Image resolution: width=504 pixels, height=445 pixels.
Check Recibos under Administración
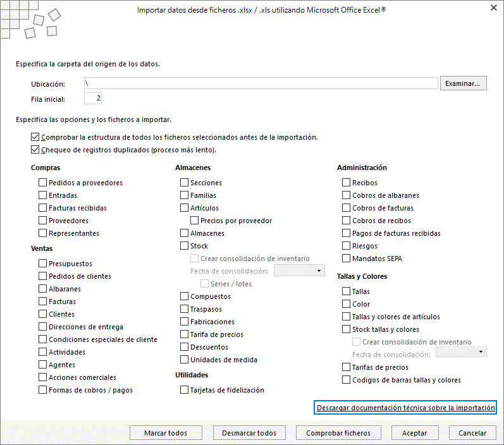[346, 183]
